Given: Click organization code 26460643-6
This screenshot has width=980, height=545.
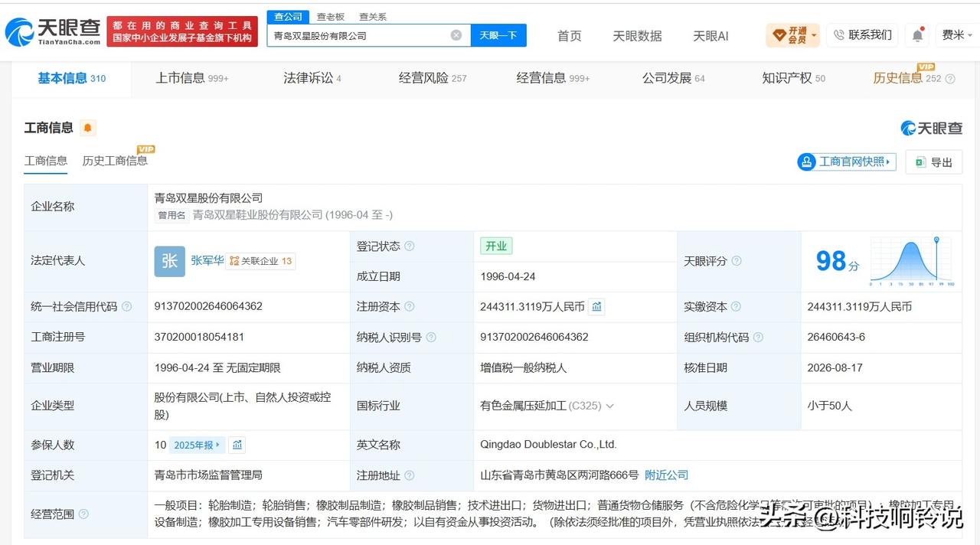Looking at the screenshot, I should pos(836,337).
